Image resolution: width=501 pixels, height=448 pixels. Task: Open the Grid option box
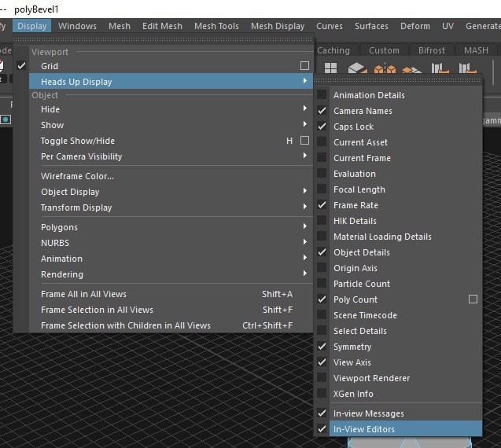(304, 66)
